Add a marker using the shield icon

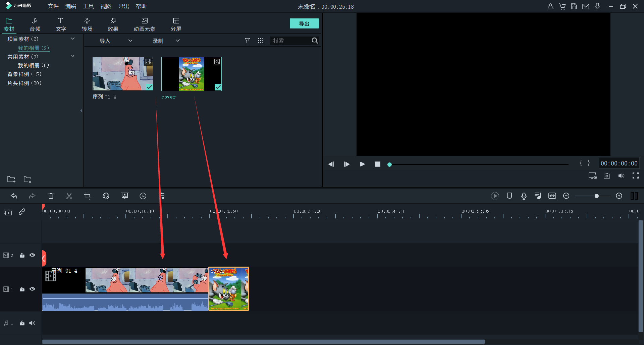coord(509,196)
